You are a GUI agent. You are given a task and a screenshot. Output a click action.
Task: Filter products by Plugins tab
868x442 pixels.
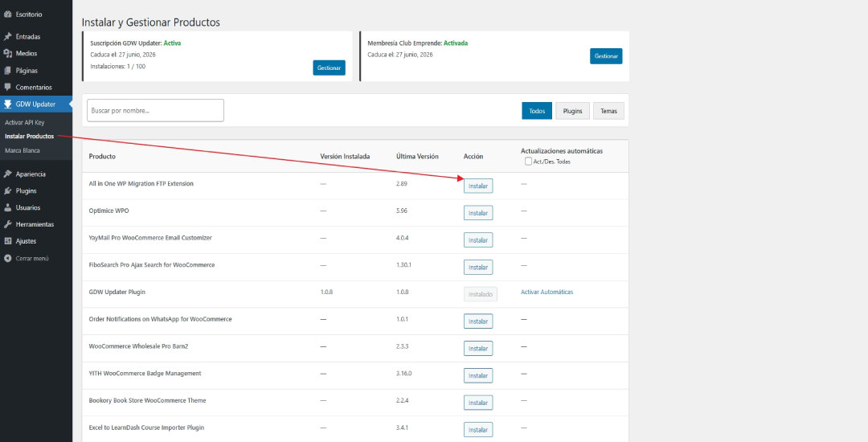pos(572,111)
